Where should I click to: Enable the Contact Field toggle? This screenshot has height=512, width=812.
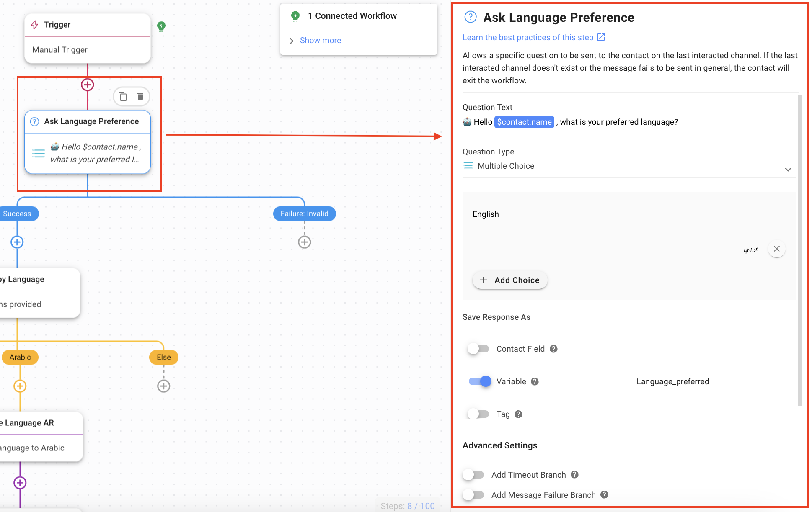478,349
